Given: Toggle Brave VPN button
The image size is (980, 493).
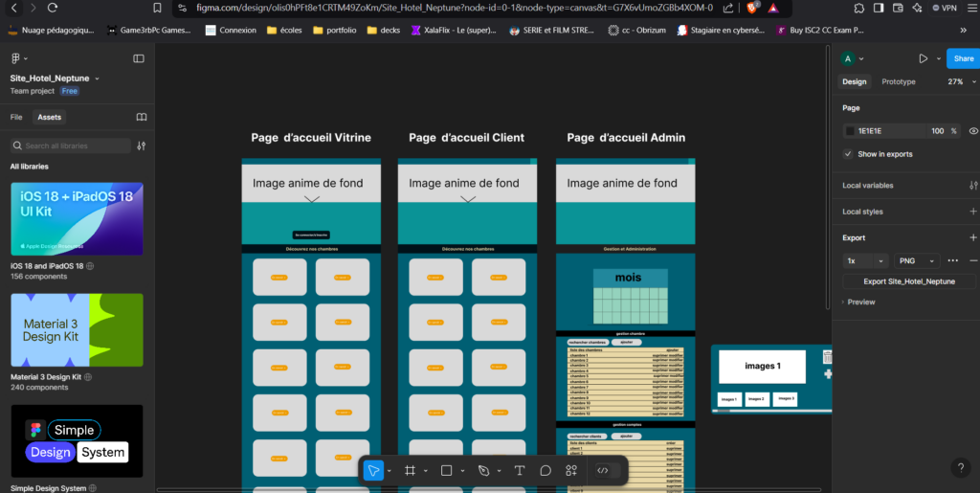Looking at the screenshot, I should [x=944, y=8].
